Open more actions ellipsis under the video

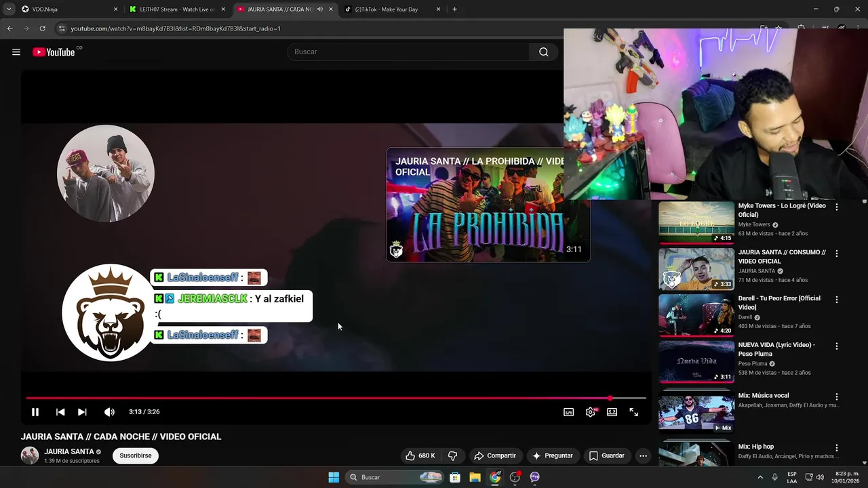coord(643,455)
